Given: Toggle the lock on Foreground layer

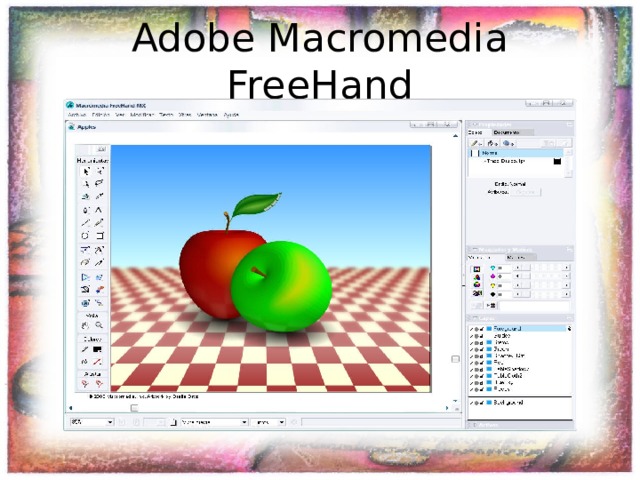Looking at the screenshot, I should click(481, 329).
